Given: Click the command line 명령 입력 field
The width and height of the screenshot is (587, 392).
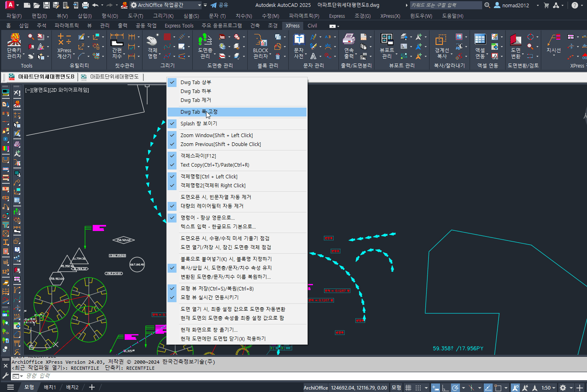Looking at the screenshot, I should click(300, 376).
